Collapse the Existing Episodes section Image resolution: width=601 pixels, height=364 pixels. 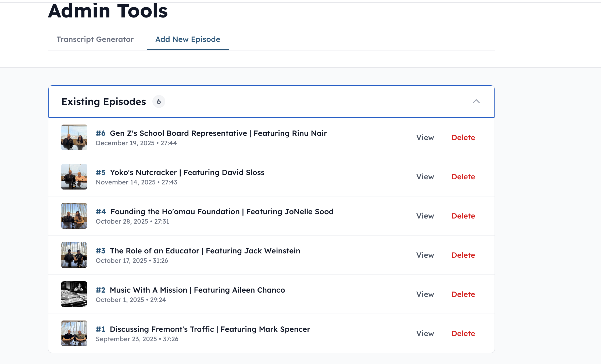tap(476, 101)
